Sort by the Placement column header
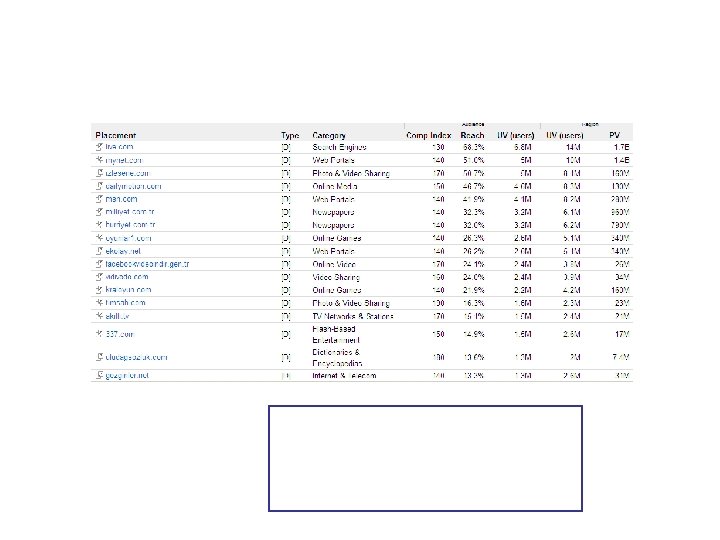 pyautogui.click(x=115, y=135)
